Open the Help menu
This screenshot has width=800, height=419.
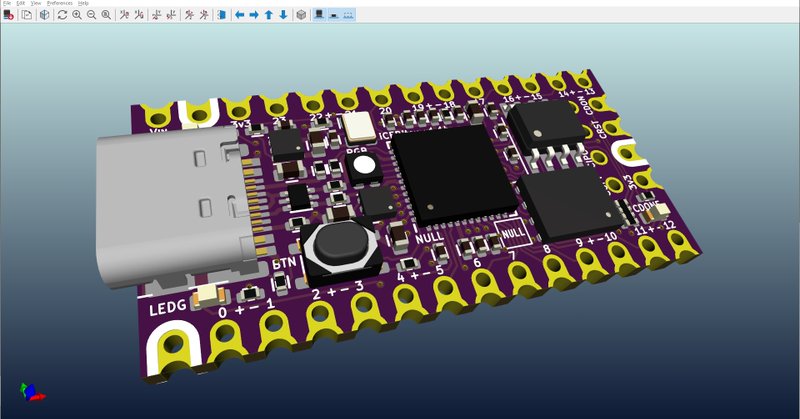click(83, 3)
